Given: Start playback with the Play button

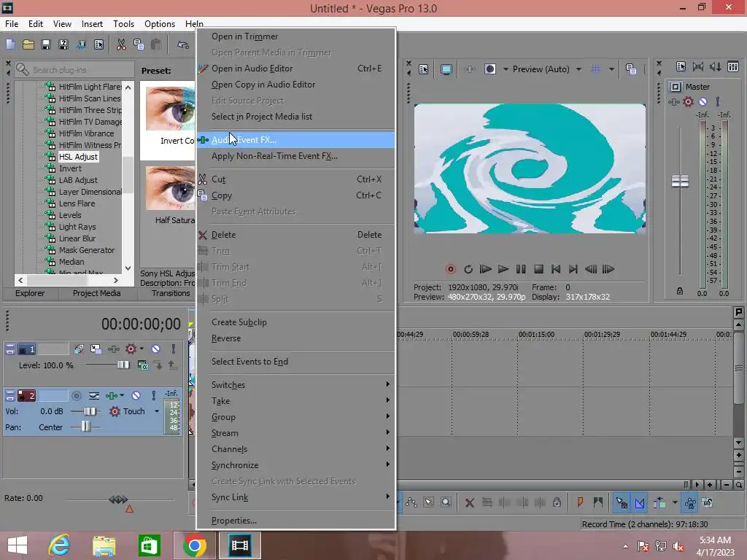Looking at the screenshot, I should point(503,269).
